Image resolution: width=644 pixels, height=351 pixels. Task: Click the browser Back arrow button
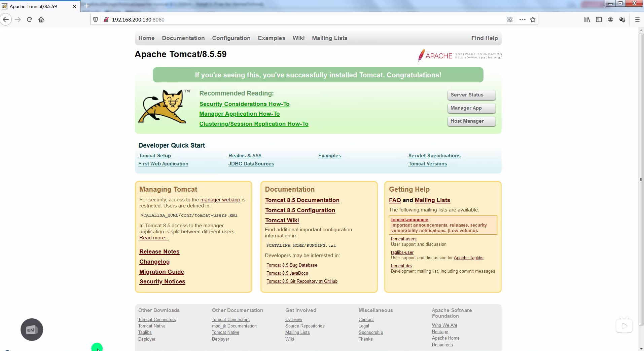coord(6,19)
